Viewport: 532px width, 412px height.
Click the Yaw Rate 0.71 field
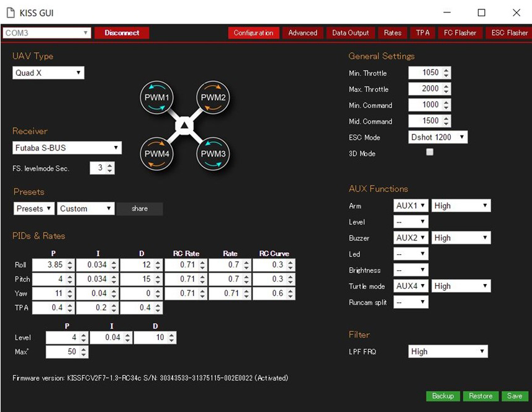pos(230,293)
